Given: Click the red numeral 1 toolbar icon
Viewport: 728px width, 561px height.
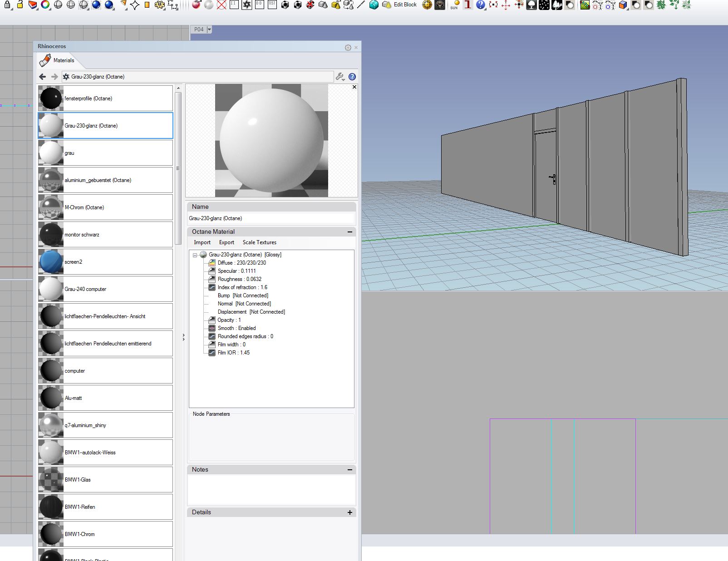Looking at the screenshot, I should pos(467,5).
